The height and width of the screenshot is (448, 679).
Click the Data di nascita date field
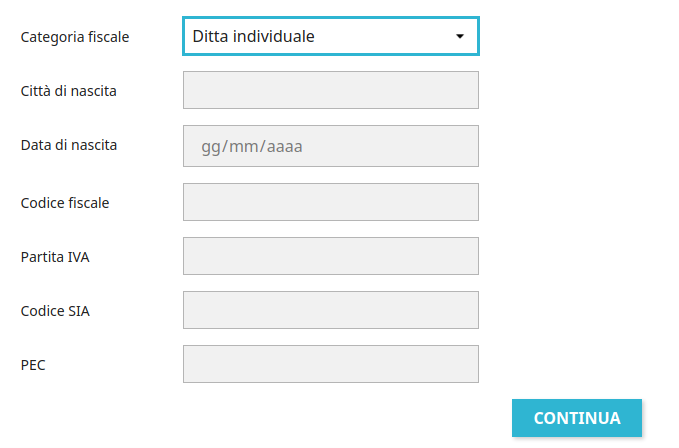(x=330, y=146)
